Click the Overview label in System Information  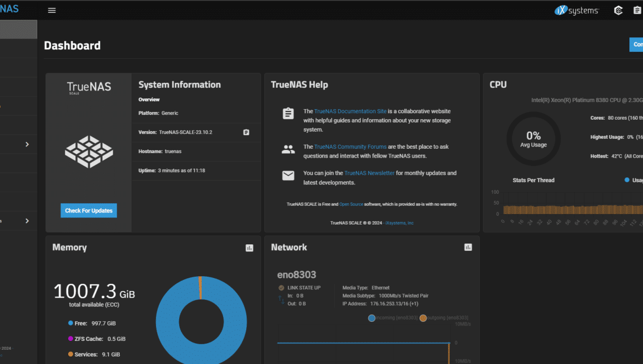tap(149, 99)
